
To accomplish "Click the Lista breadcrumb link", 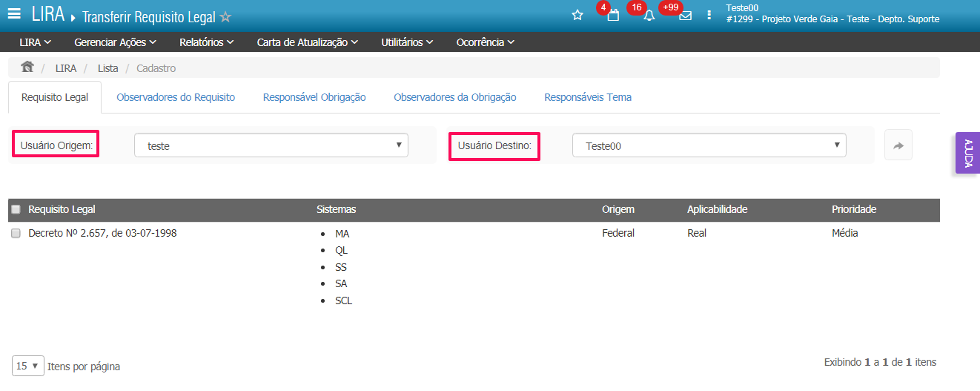I will click(x=107, y=68).
